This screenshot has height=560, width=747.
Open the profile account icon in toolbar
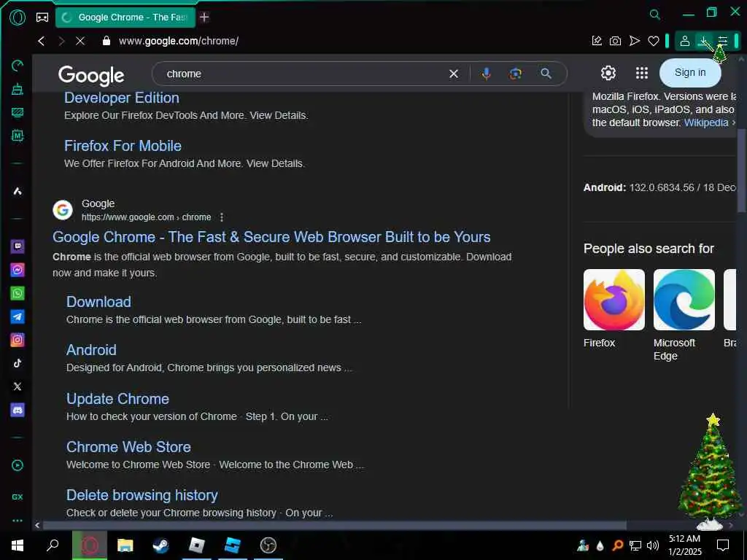(x=684, y=41)
